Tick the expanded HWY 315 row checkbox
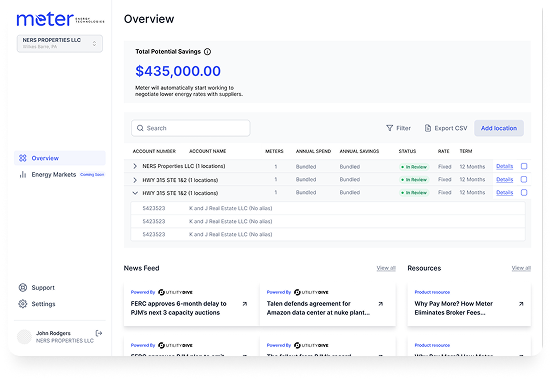Viewport: 551px width, 380px height. pos(524,192)
